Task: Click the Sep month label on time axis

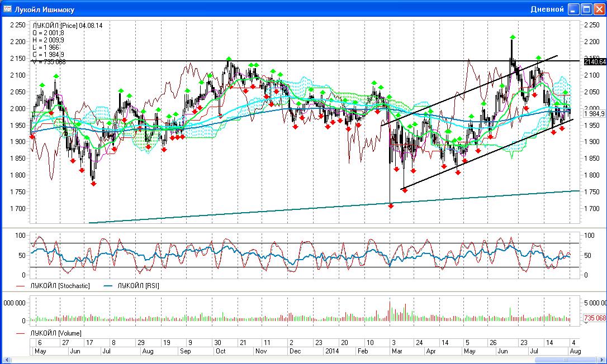Action: (x=186, y=351)
